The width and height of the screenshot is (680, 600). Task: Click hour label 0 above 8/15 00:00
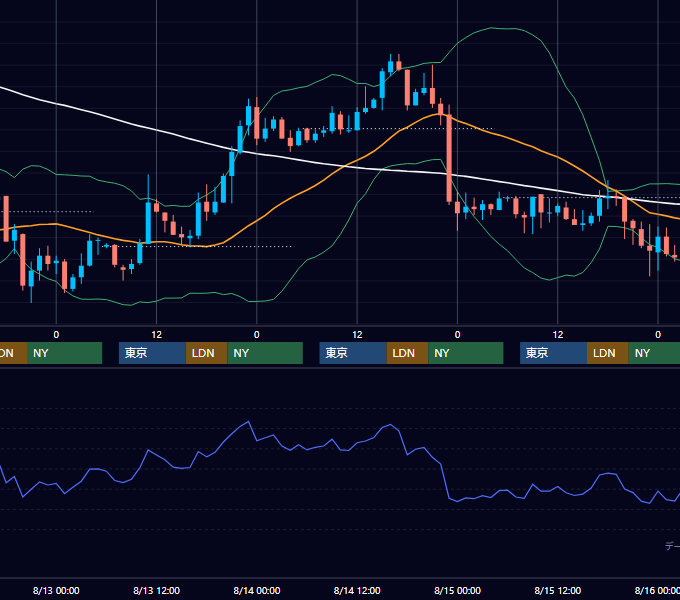(458, 335)
